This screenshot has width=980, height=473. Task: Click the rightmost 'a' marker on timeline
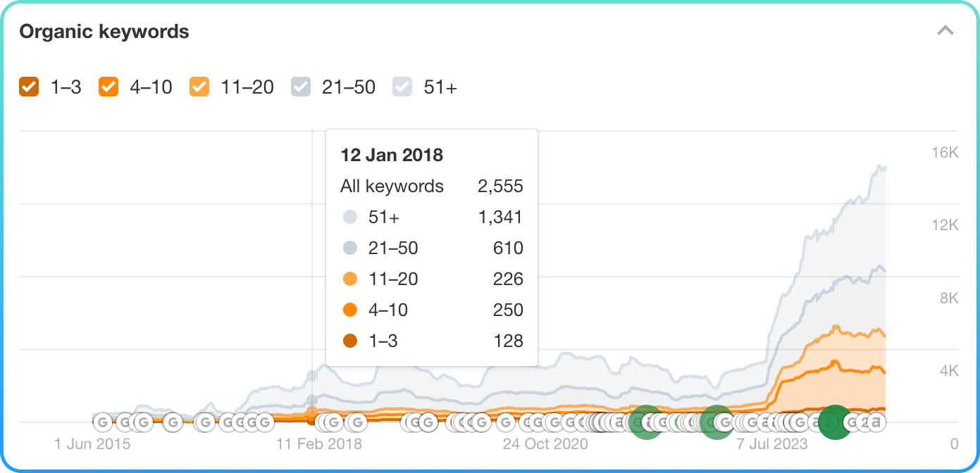click(875, 422)
